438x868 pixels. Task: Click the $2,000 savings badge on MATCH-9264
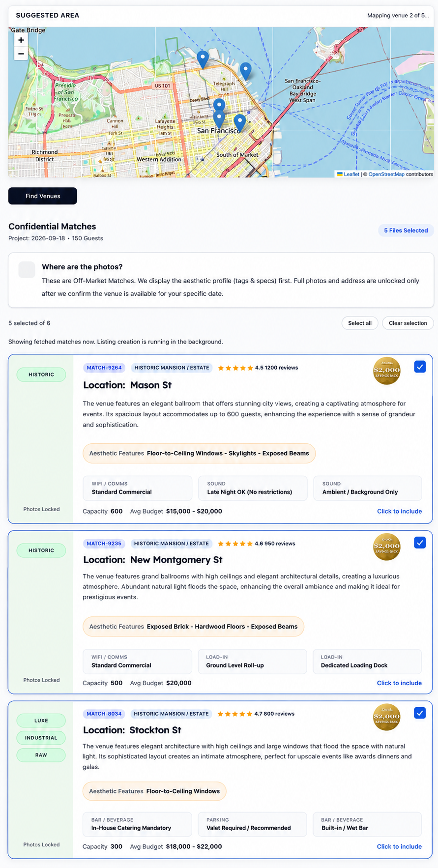point(387,371)
